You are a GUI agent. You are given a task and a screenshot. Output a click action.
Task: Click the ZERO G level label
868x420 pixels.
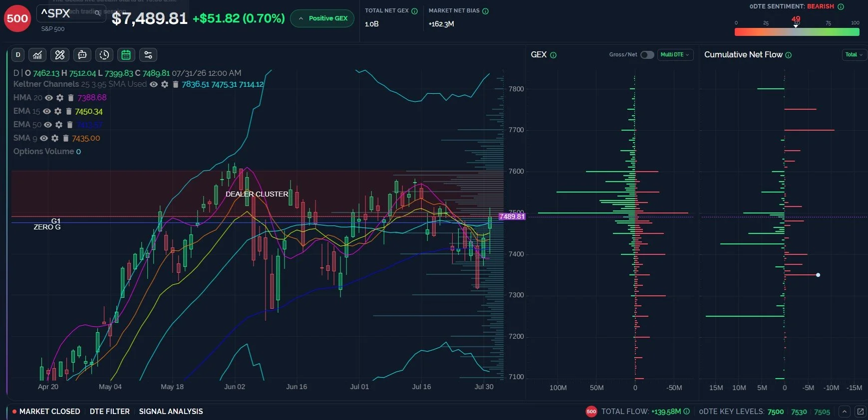[x=47, y=227]
